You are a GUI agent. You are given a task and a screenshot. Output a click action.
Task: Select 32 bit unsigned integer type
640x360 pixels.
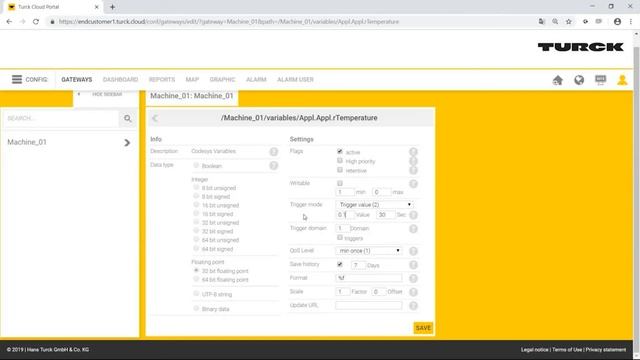pos(196,222)
